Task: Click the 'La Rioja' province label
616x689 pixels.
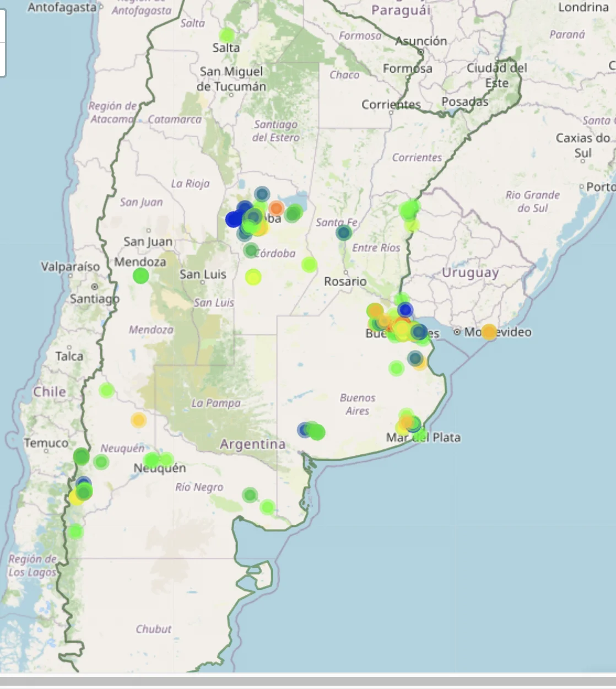Action: [190, 184]
